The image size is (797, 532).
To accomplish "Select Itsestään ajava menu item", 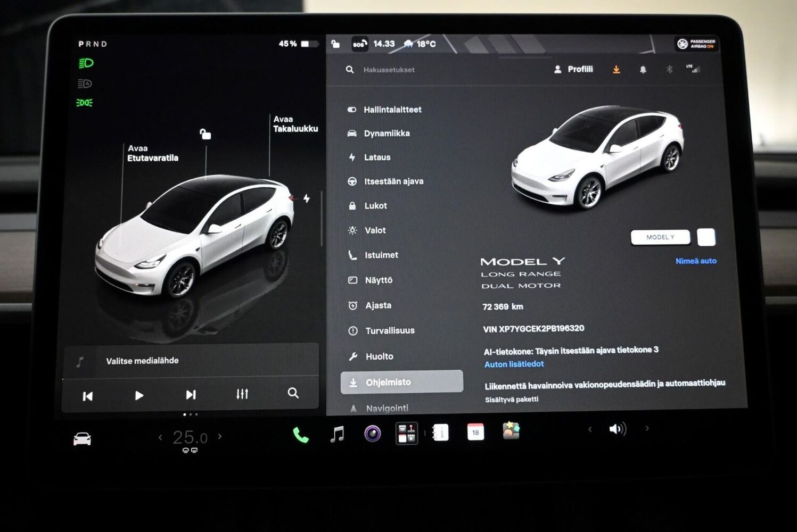I will (386, 181).
